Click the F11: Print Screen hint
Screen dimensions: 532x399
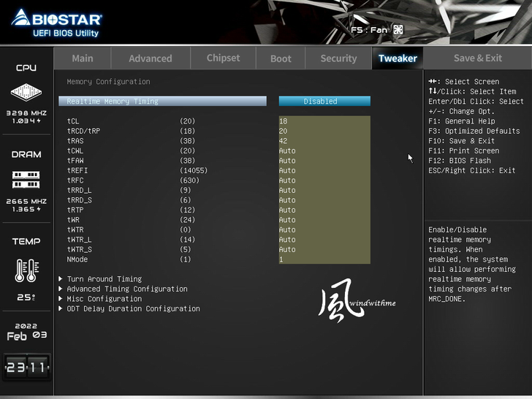463,151
